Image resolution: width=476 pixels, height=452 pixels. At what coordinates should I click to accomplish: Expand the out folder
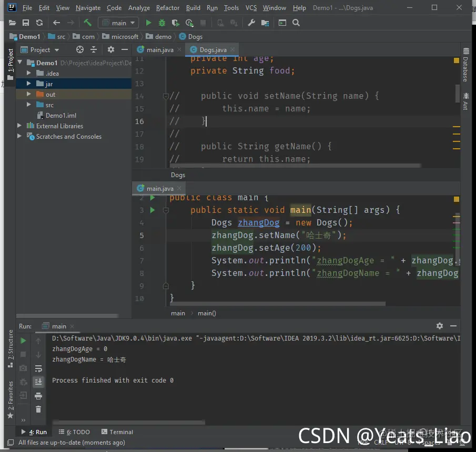(29, 94)
